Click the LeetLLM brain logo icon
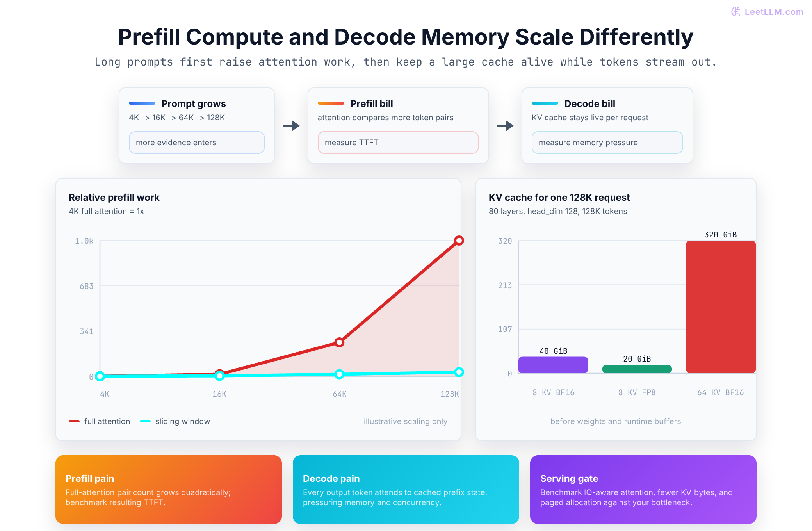Image resolution: width=812 pixels, height=531 pixels. point(735,12)
